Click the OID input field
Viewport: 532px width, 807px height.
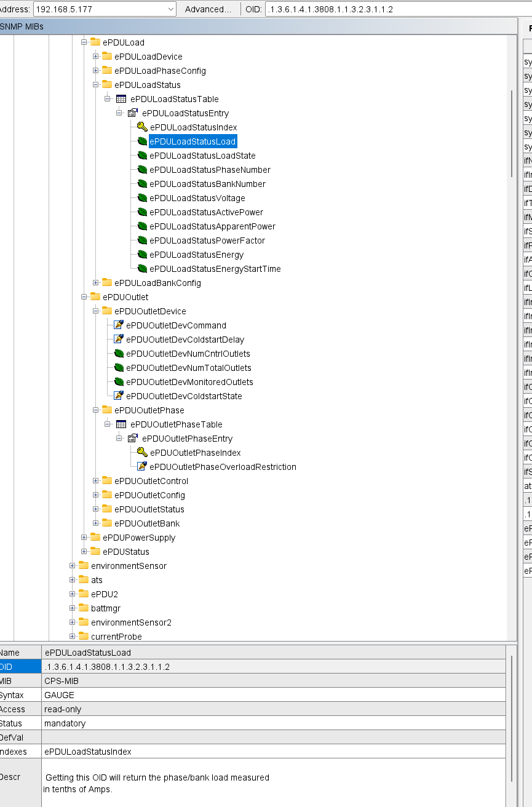399,9
